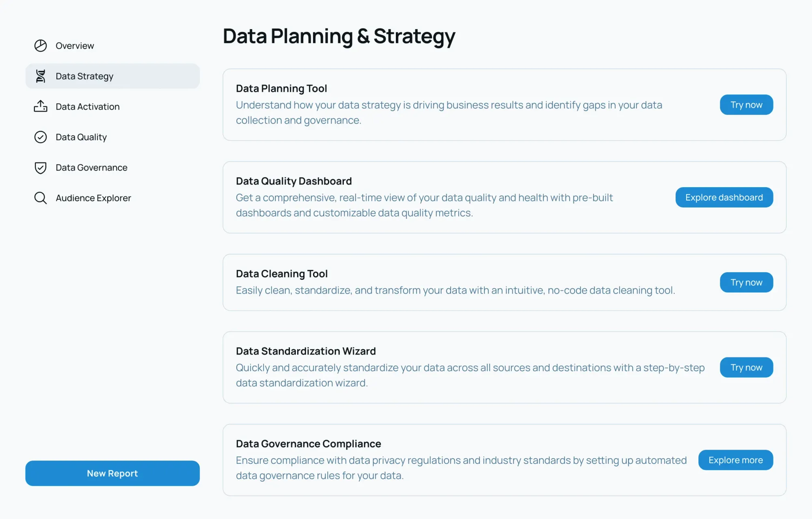Screen dimensions: 812x519
Task: Select the Data Quality Dashboard card title
Action: pos(294,181)
